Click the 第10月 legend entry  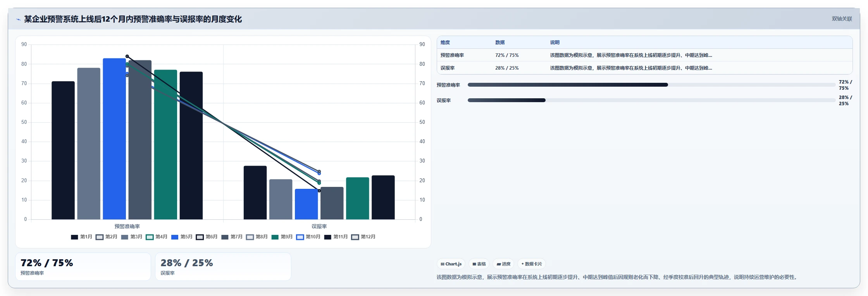[308, 237]
